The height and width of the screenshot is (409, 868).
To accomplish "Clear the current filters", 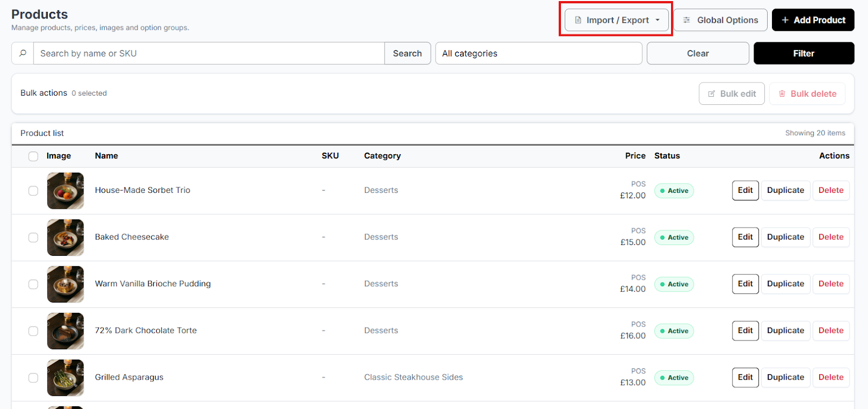I will (698, 53).
